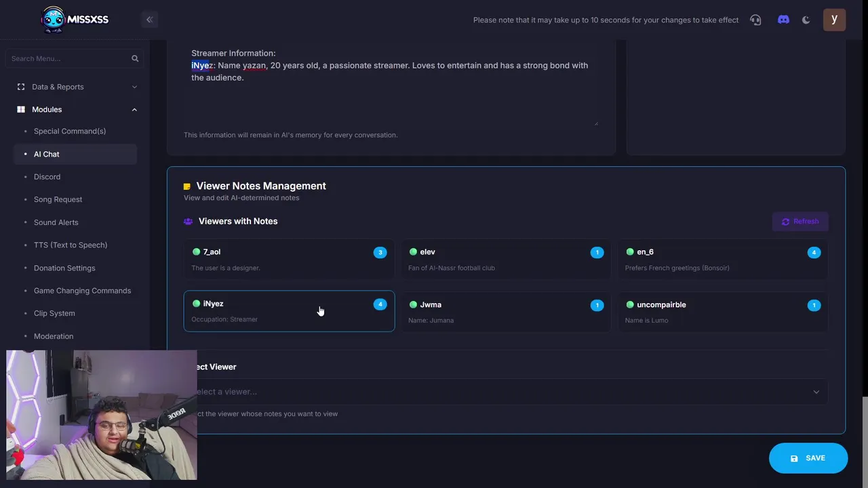Click green status dot beside elev
868x488 pixels.
point(413,251)
